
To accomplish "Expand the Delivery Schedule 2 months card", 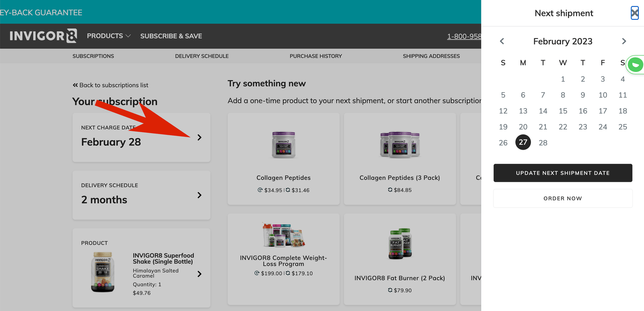I will [x=199, y=195].
